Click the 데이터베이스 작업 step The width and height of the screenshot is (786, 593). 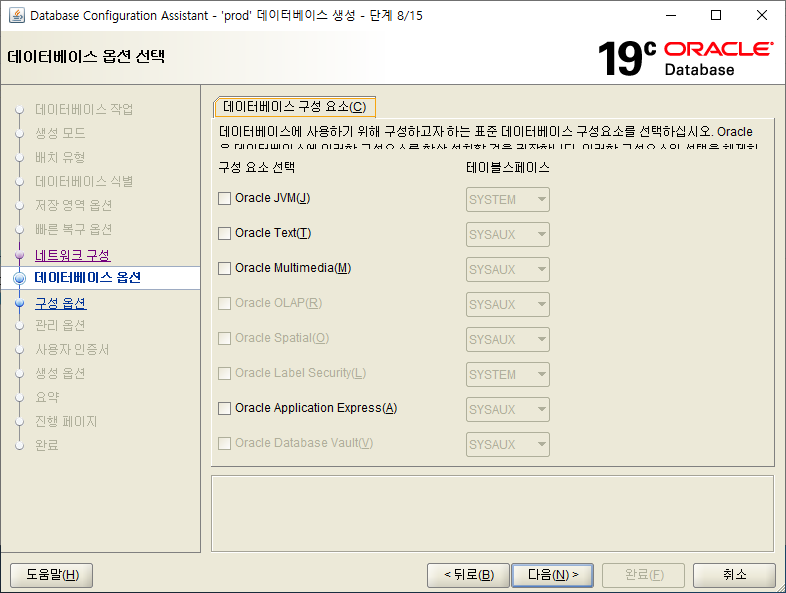tap(84, 109)
